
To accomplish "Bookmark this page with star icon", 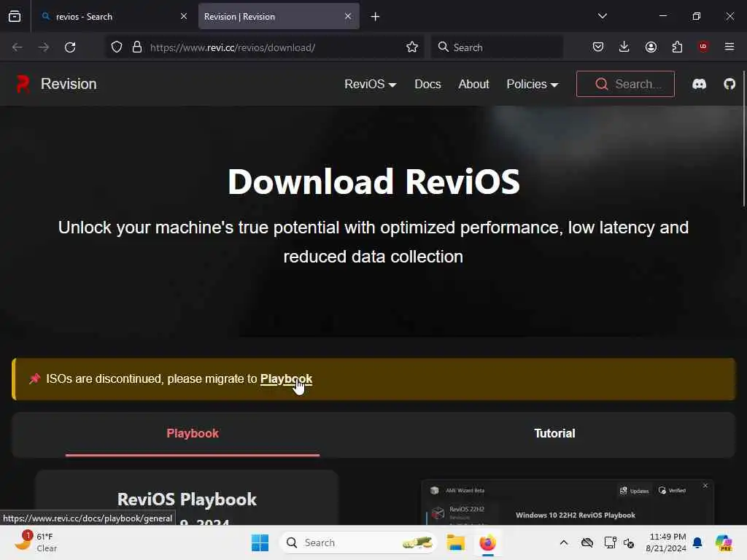I will (x=412, y=47).
